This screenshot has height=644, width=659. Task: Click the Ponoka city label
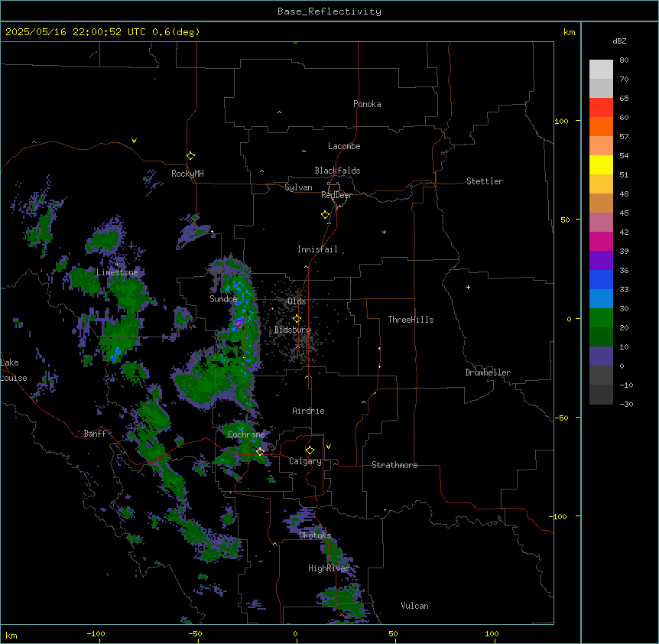point(367,104)
